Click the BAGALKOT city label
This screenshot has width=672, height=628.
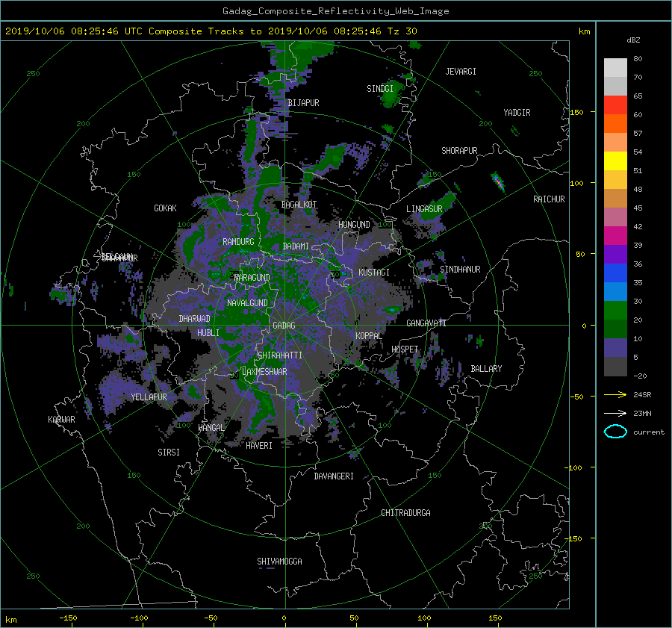click(x=299, y=205)
